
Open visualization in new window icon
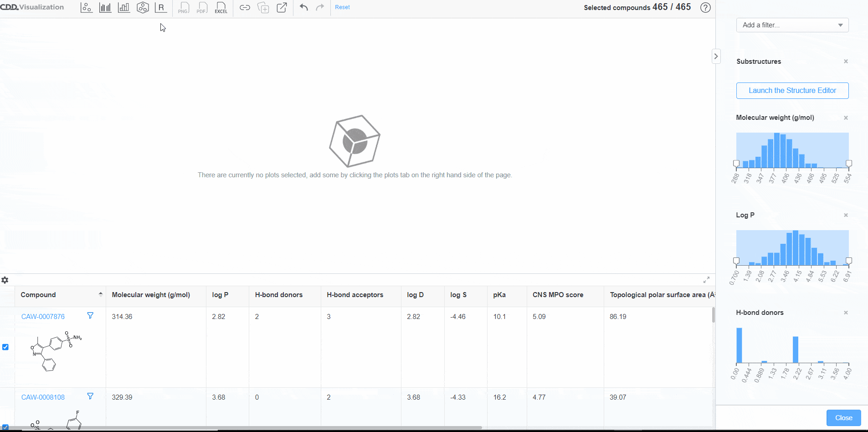(282, 8)
